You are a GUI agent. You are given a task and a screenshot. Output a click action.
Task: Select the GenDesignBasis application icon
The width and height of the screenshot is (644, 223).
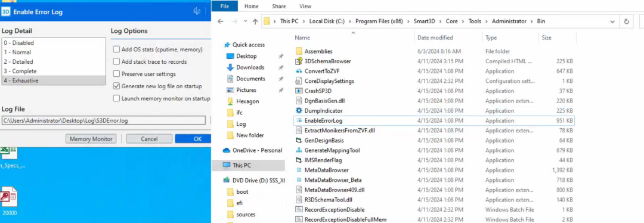pos(299,141)
